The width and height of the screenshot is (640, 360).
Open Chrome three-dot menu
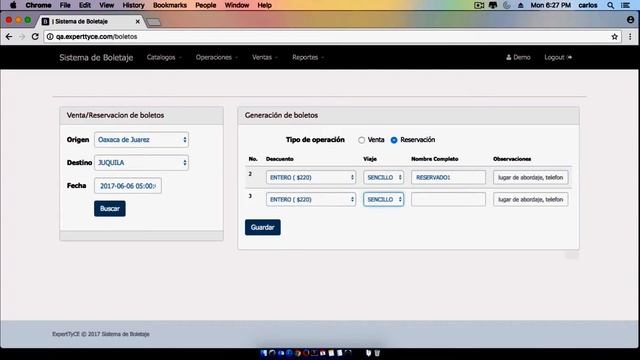point(630,37)
